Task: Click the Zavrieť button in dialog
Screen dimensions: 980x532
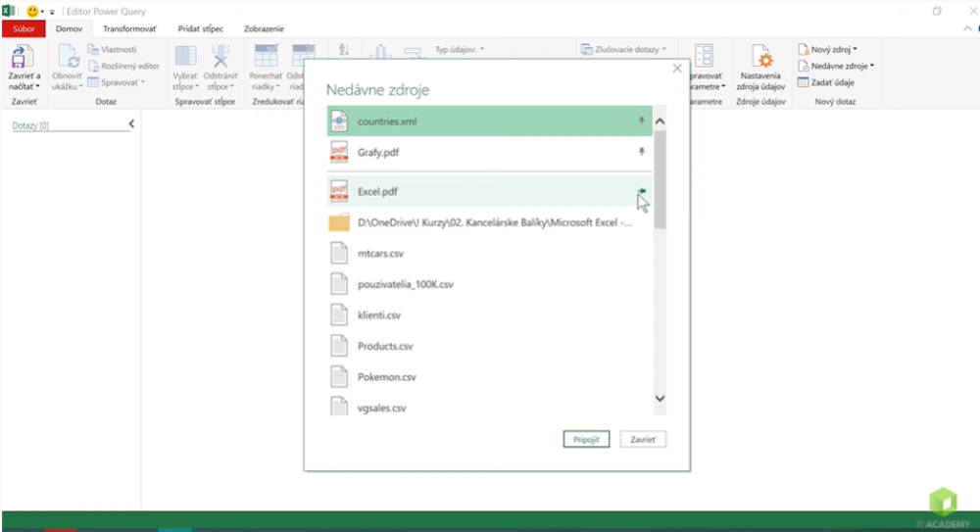Action: (x=643, y=439)
